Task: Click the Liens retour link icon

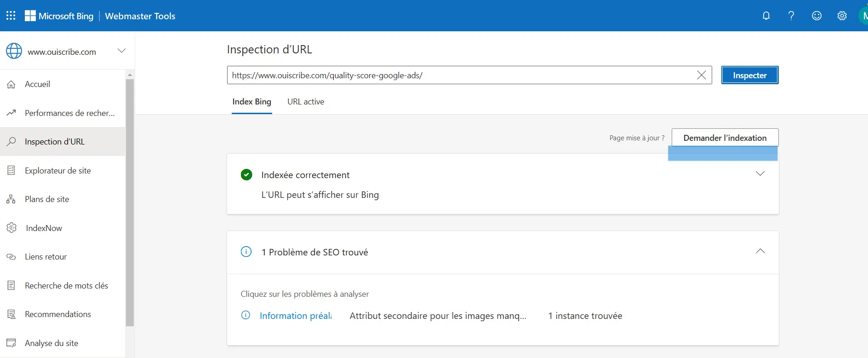Action: (11, 257)
